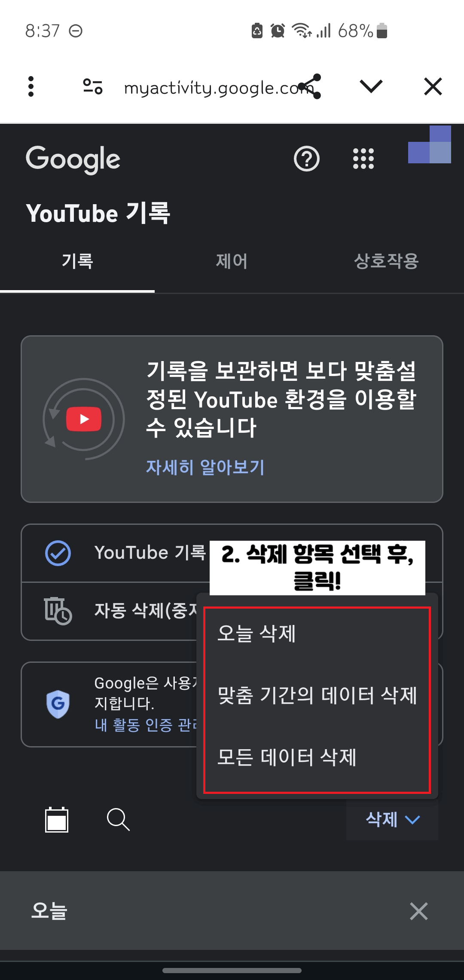
Task: Tap the Wi-Fi icon in status bar
Action: tap(302, 31)
